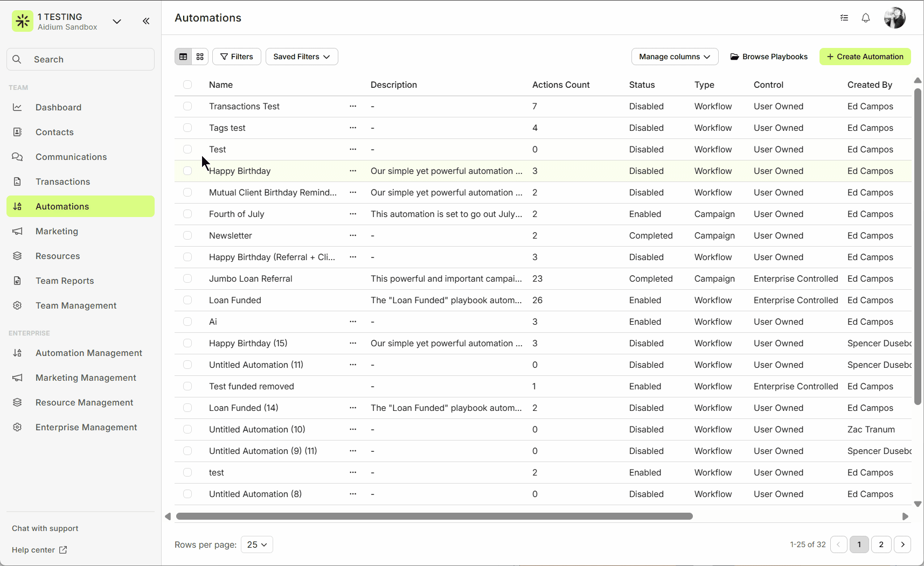The image size is (924, 566).
Task: Open Marketing Management in sidebar
Action: [x=86, y=378]
